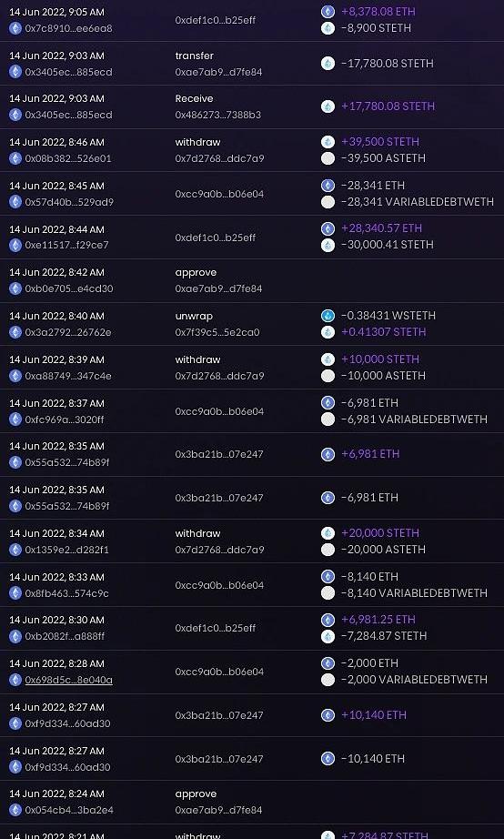Image resolution: width=504 pixels, height=839 pixels.
Task: Open contract 0xdef1c0...b25eff at 8:44 AM
Action: point(215,237)
